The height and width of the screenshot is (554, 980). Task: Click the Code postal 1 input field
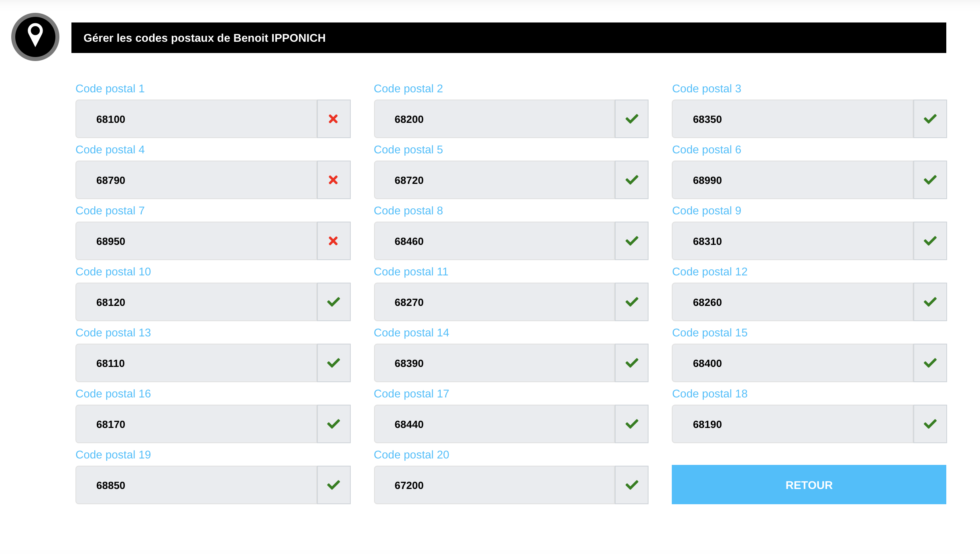[x=197, y=119]
